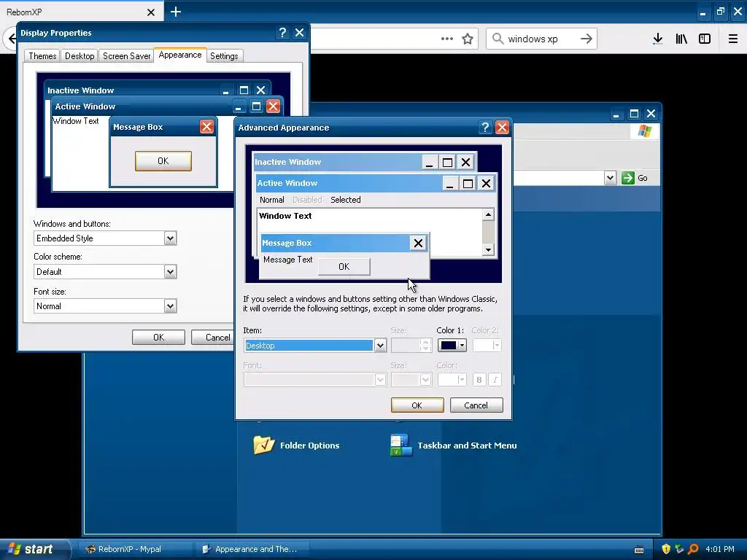This screenshot has height=560, width=747.
Task: Open the page actions three-dots menu
Action: (x=447, y=39)
